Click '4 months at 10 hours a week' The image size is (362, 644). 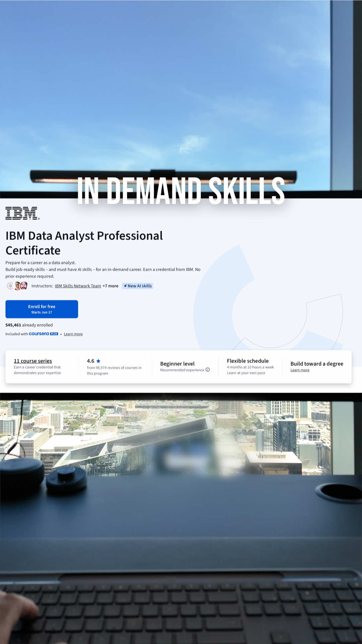click(250, 367)
